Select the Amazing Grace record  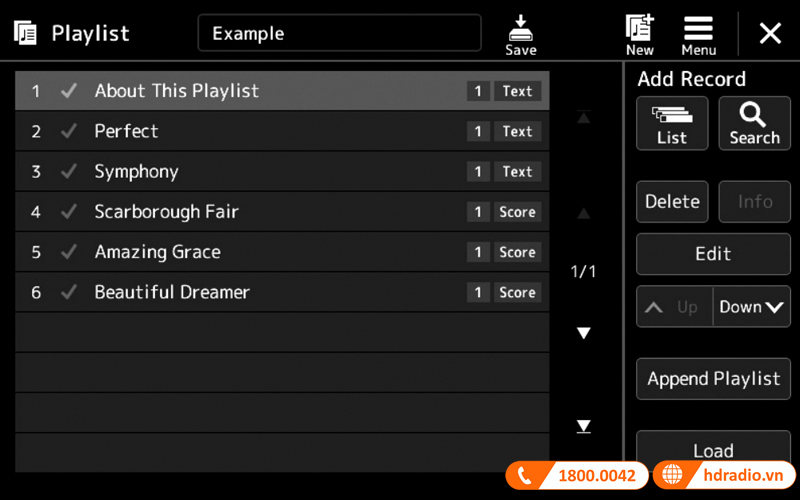[282, 252]
